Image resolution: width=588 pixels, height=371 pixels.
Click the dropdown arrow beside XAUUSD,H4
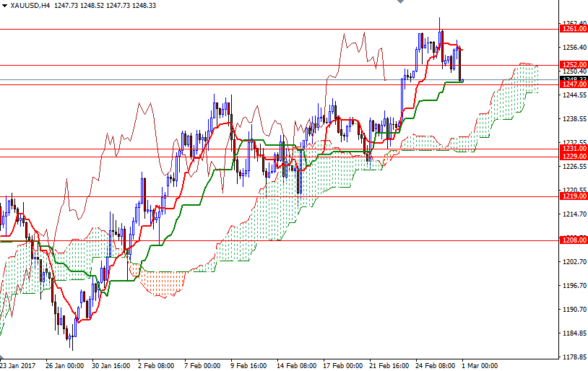coord(4,5)
